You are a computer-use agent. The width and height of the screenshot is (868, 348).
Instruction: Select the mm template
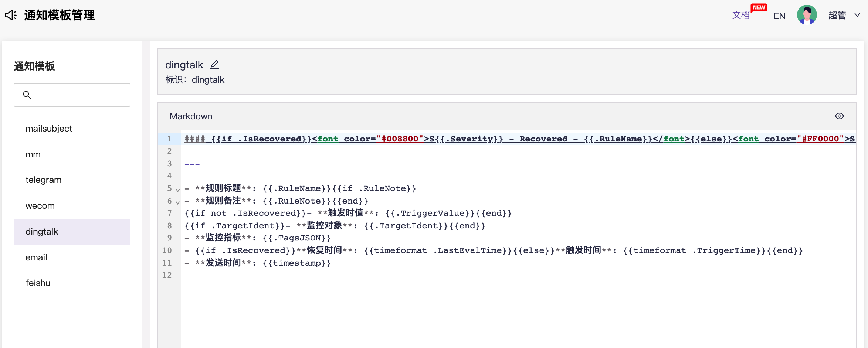[x=33, y=154]
